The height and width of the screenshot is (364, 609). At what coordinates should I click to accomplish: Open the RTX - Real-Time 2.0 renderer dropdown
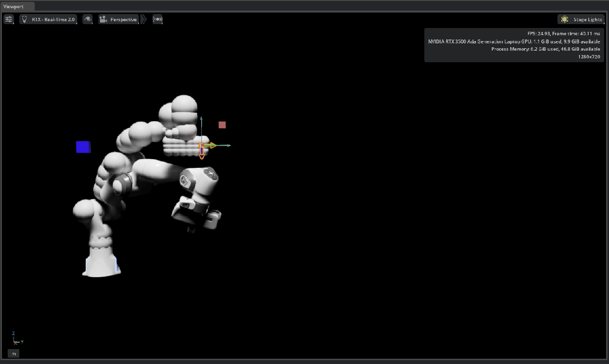53,19
